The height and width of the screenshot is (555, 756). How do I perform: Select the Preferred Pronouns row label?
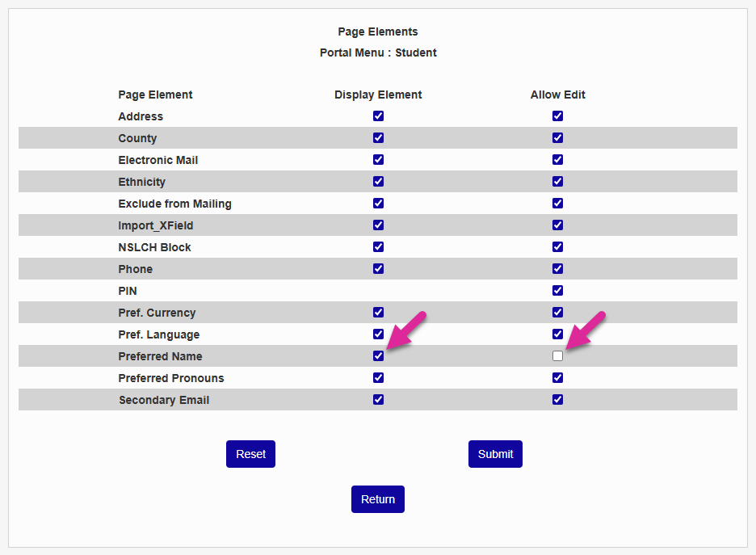point(171,379)
